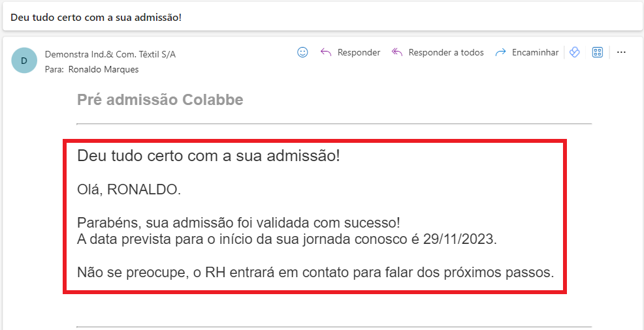This screenshot has width=644, height=330.
Task: Open the apps grid icon
Action: pos(597,52)
